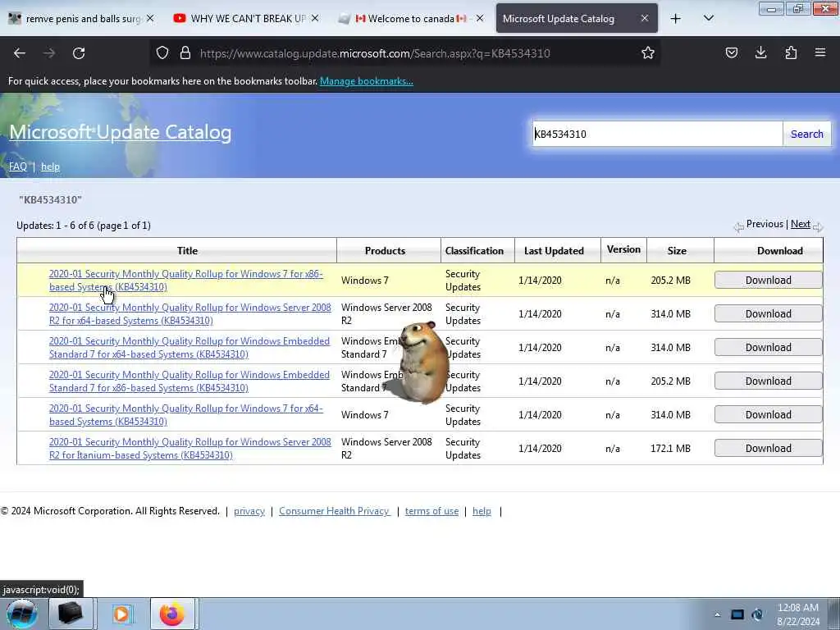The width and height of the screenshot is (840, 630).
Task: Open the Firefox downloads panel
Action: [760, 53]
